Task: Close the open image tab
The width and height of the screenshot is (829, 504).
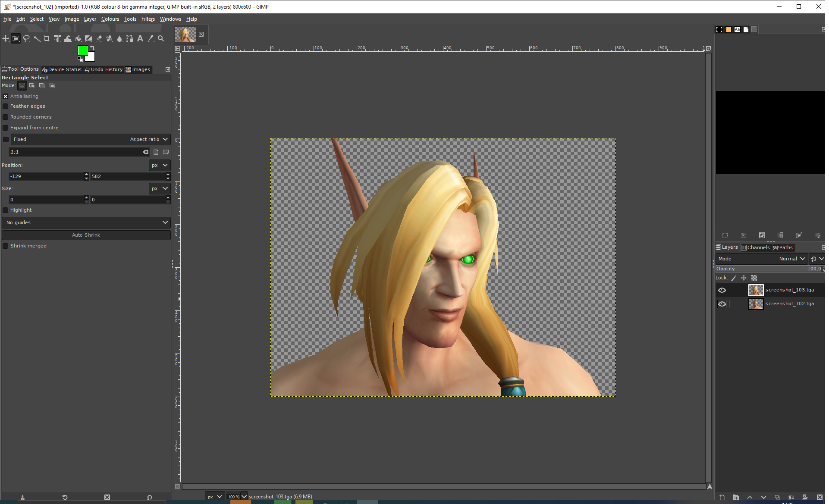Action: click(201, 34)
